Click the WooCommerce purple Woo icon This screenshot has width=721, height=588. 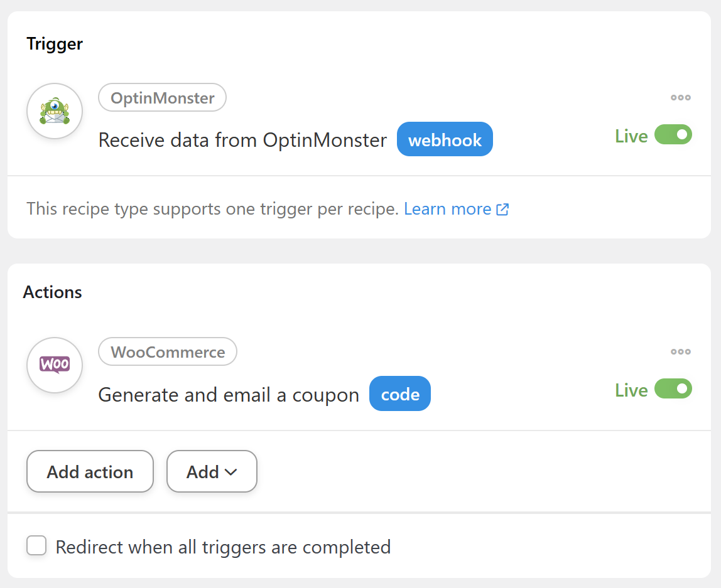tap(55, 365)
